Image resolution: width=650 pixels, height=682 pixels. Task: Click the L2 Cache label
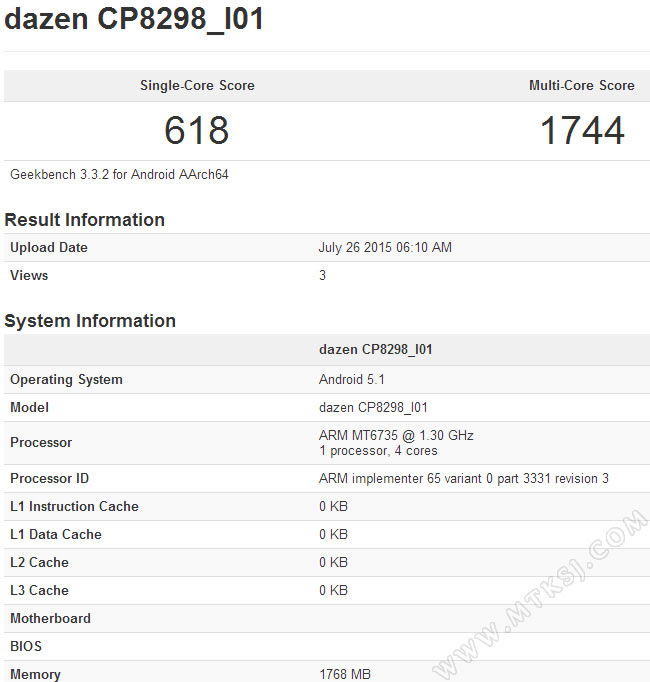point(39,562)
